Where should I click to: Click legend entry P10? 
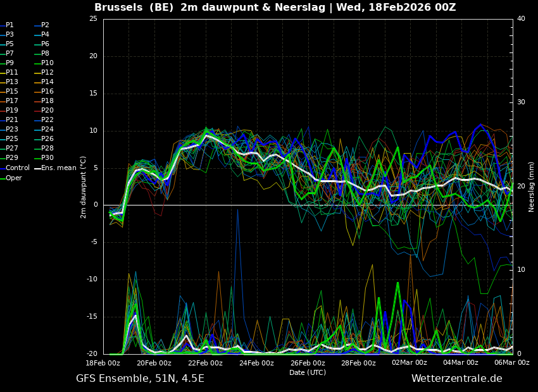44,63
